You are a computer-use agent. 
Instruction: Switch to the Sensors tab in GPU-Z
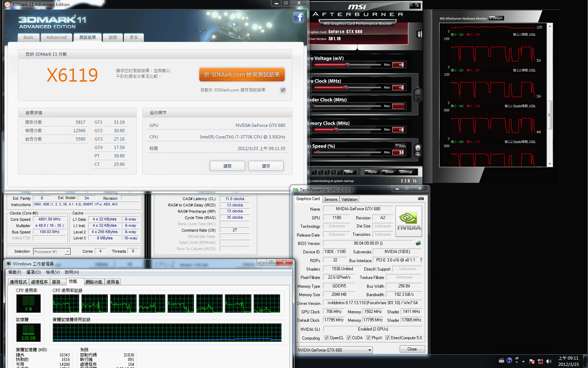click(x=331, y=199)
